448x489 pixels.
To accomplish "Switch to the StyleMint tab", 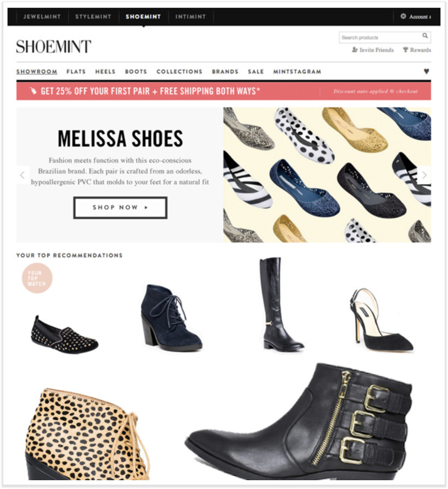I will 93,16.
